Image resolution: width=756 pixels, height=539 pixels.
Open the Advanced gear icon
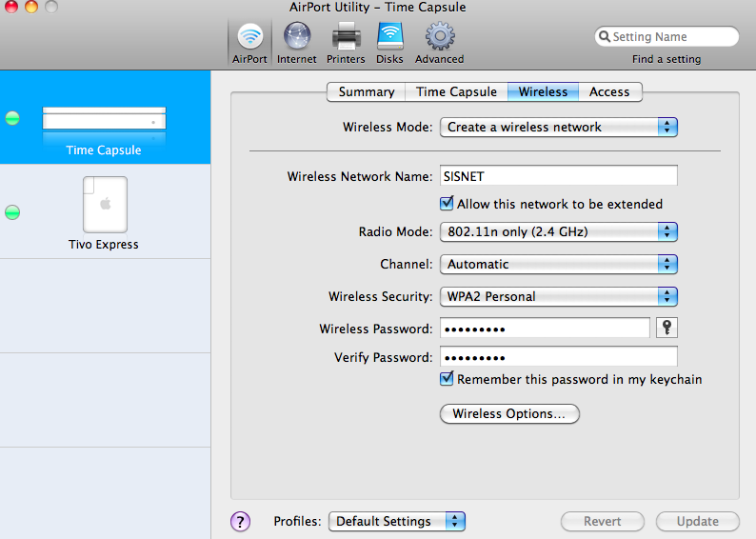click(439, 43)
